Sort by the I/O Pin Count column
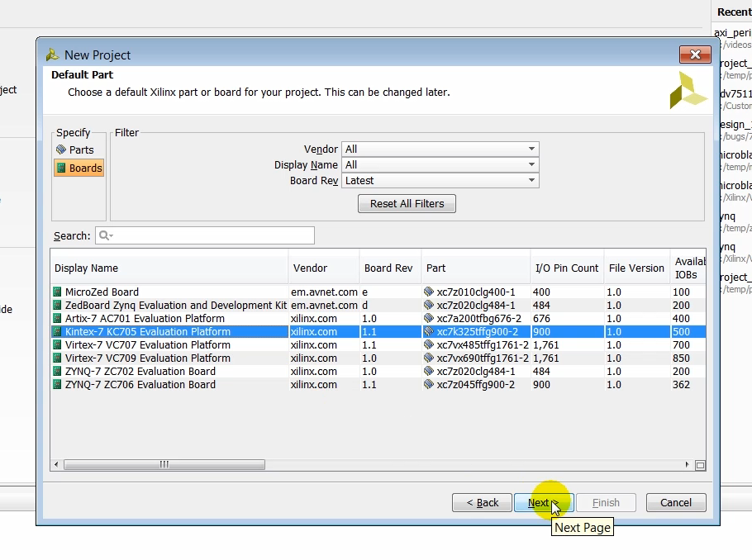The image size is (752, 560). 566,268
